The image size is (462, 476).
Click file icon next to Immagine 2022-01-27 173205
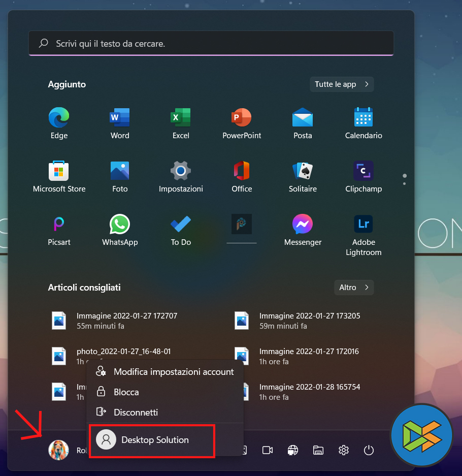click(x=242, y=321)
